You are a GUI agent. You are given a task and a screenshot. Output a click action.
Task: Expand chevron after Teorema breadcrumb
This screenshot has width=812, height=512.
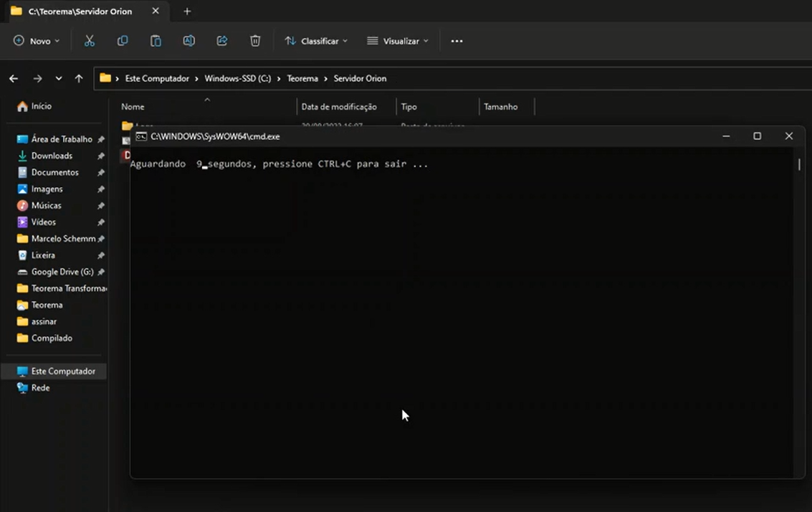326,79
